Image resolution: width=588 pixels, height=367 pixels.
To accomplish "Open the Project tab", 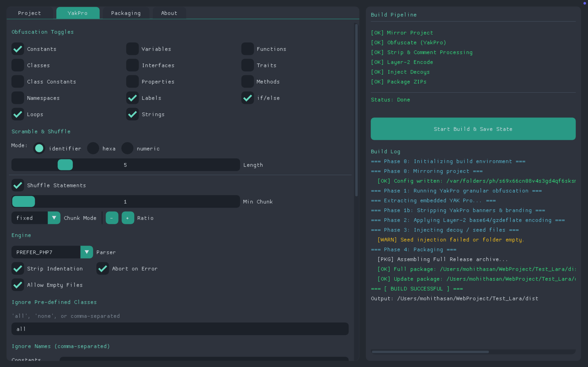I will pyautogui.click(x=29, y=13).
